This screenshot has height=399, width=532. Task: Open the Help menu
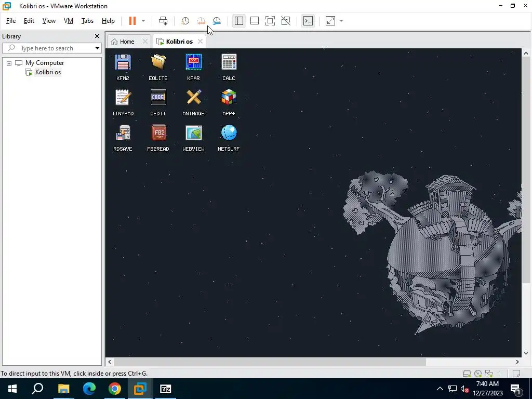point(108,21)
